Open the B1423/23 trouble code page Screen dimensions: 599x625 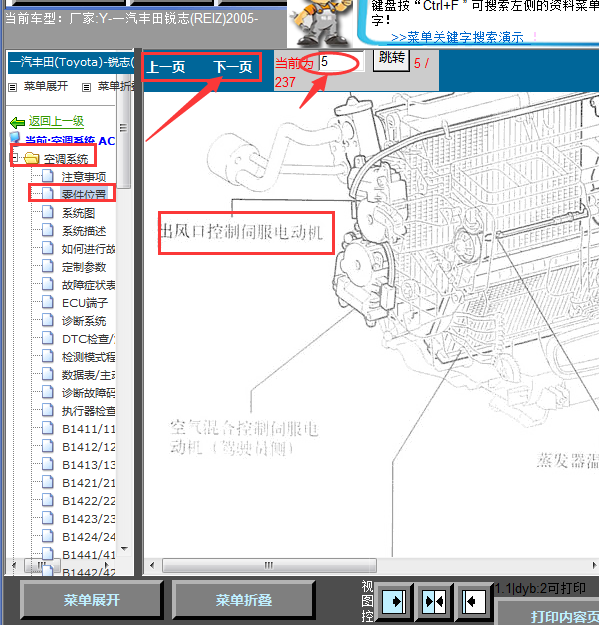[x=88, y=519]
